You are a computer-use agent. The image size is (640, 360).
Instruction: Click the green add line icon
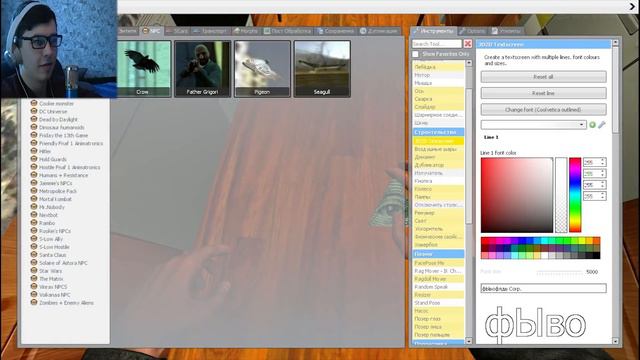click(x=592, y=125)
